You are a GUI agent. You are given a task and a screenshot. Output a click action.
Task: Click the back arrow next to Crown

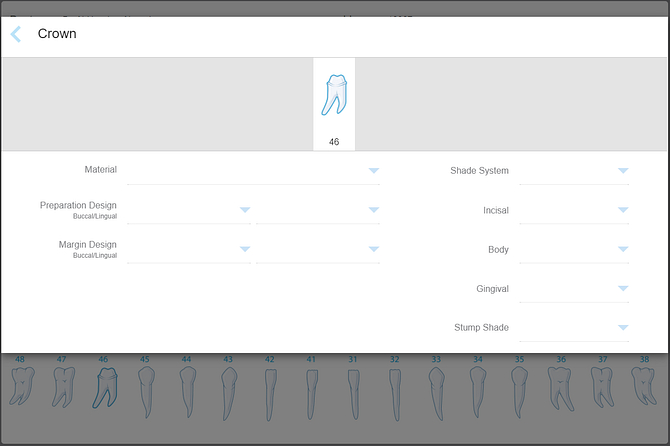click(16, 34)
